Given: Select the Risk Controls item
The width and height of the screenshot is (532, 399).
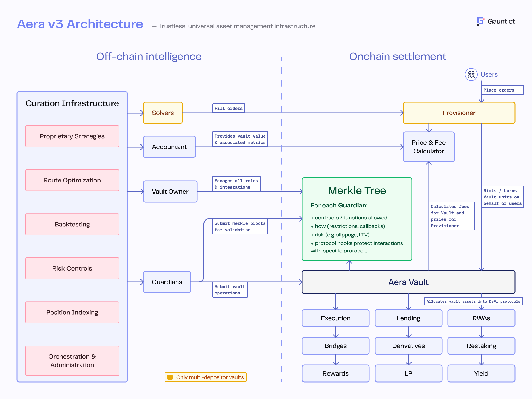Looking at the screenshot, I should (72, 268).
